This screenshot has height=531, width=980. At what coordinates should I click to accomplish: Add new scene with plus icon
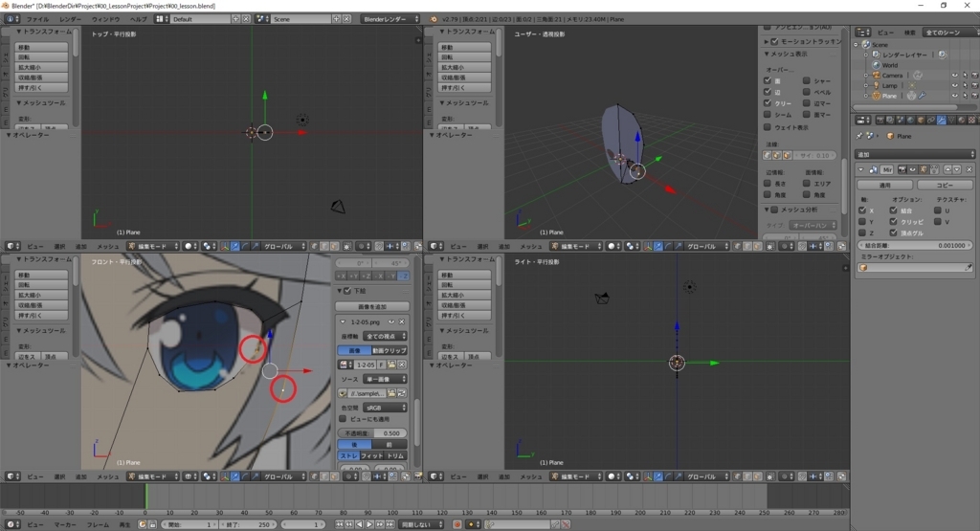point(337,19)
